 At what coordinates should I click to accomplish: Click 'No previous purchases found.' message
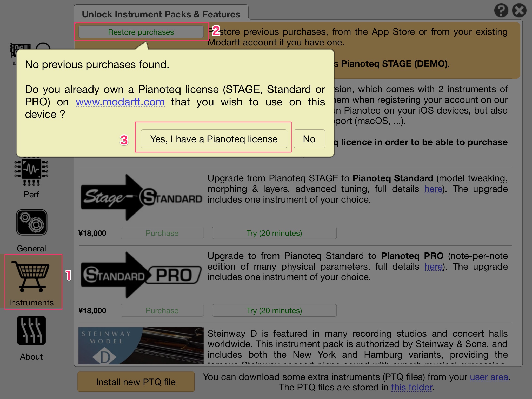[x=97, y=64]
